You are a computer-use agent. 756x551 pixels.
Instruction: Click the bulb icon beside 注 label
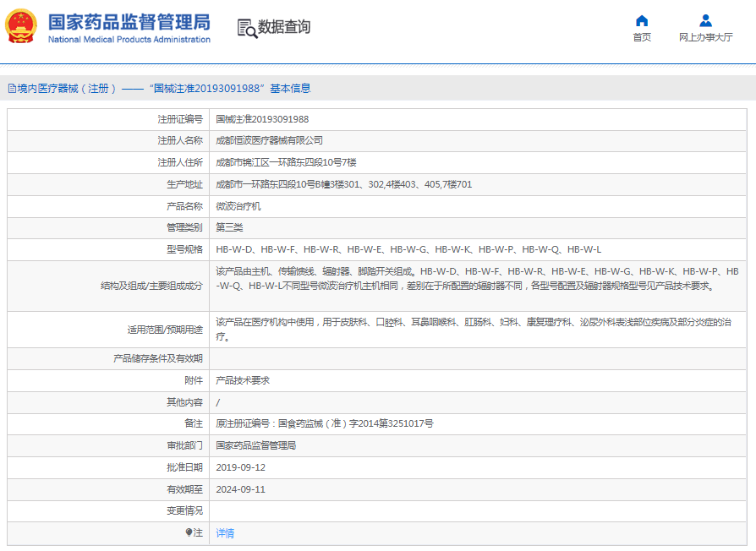point(189,532)
